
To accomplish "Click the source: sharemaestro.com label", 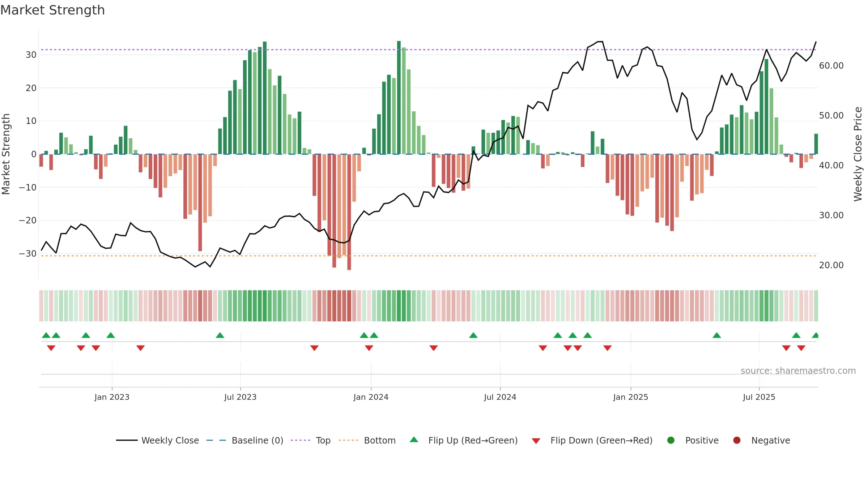I will pyautogui.click(x=798, y=371).
